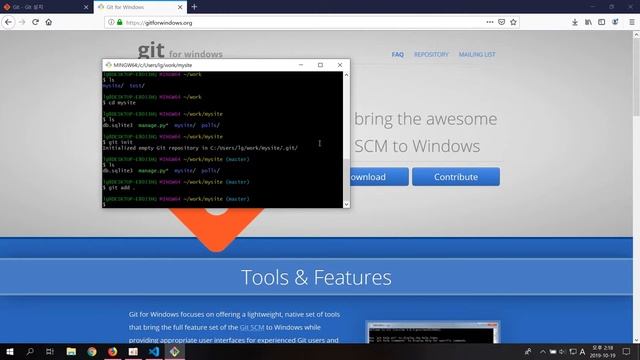
Task: Open the Firefox account icon
Action: click(x=615, y=22)
